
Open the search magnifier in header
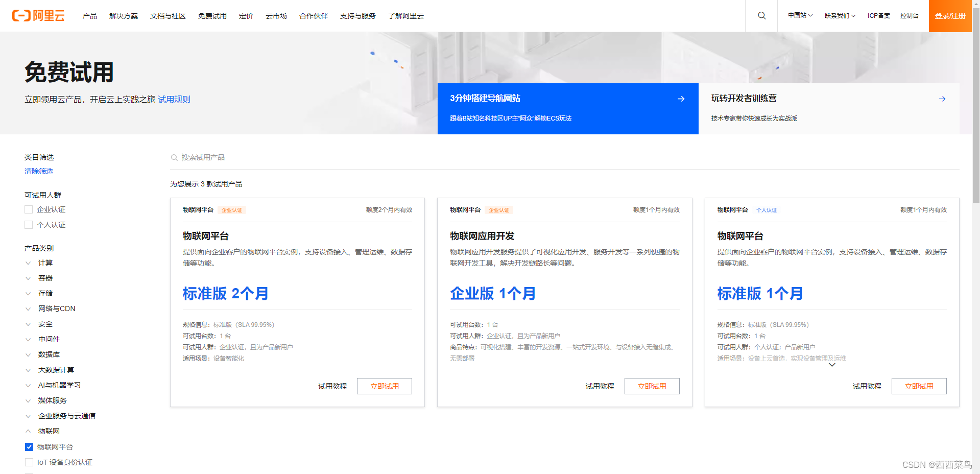click(x=761, y=16)
